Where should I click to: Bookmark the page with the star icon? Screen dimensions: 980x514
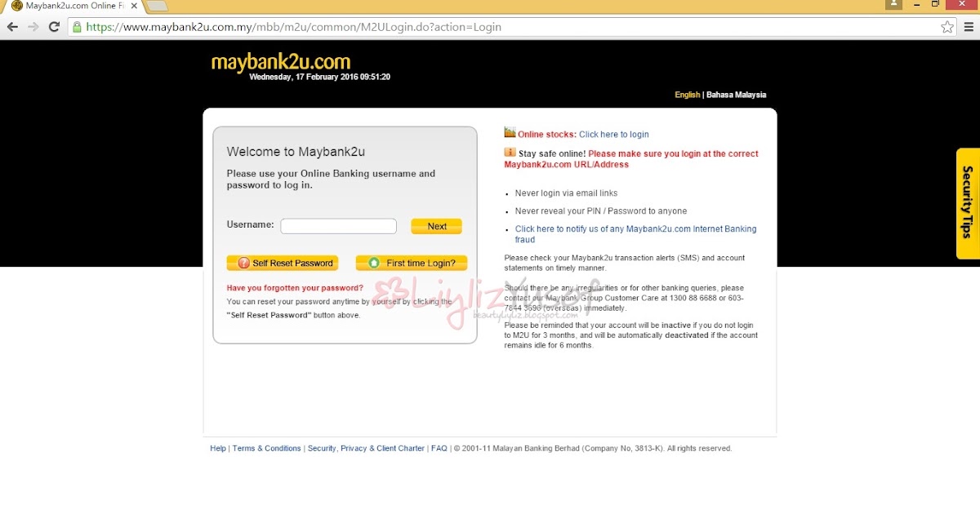[947, 27]
